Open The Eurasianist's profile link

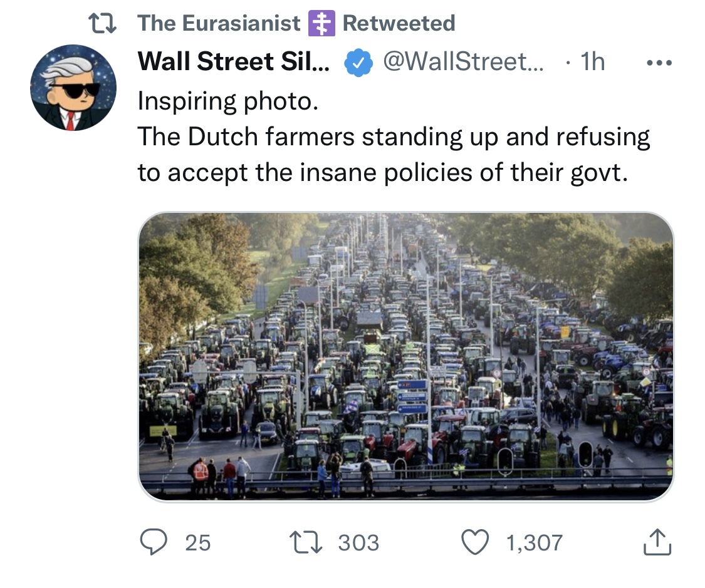click(219, 23)
